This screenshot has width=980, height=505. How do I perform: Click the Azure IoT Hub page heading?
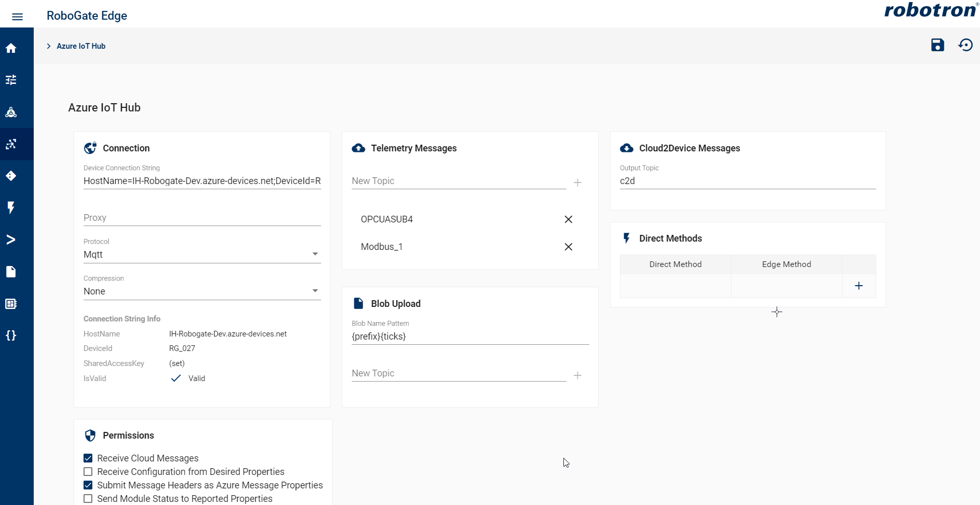click(104, 107)
